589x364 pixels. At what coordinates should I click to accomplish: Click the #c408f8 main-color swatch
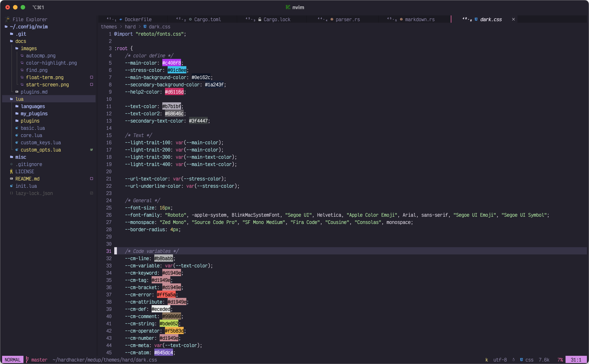tap(171, 63)
